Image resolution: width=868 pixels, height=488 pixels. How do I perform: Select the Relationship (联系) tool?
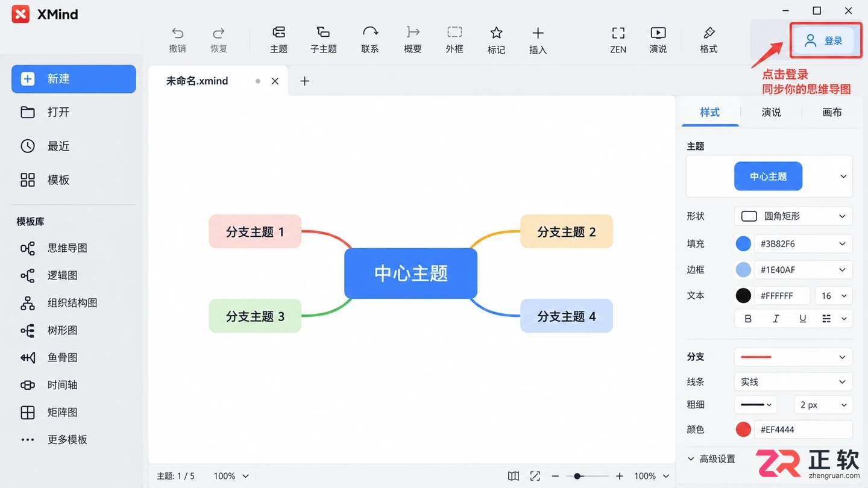tap(370, 32)
